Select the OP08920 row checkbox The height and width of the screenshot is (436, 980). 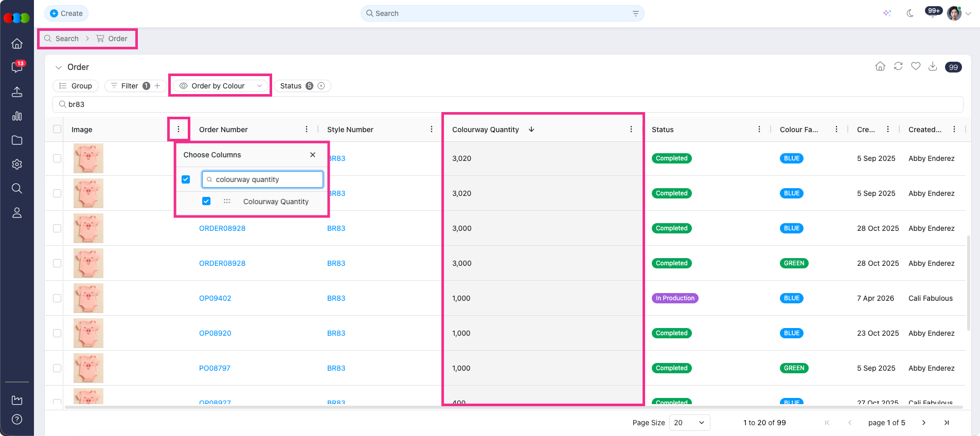tap(57, 333)
